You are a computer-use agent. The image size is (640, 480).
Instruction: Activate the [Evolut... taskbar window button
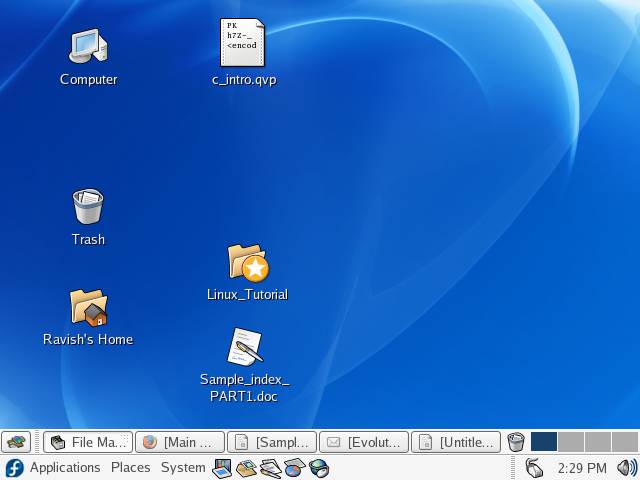point(364,442)
